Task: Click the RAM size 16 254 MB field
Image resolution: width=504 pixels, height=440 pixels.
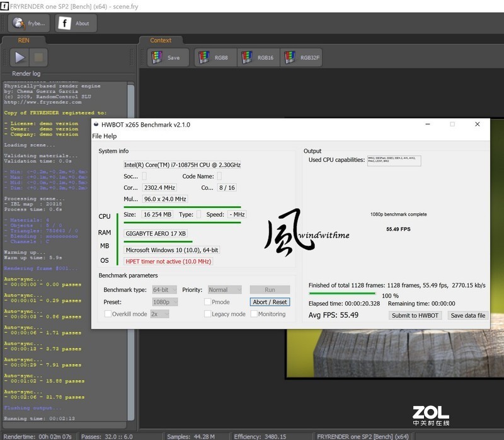Action: pos(157,214)
